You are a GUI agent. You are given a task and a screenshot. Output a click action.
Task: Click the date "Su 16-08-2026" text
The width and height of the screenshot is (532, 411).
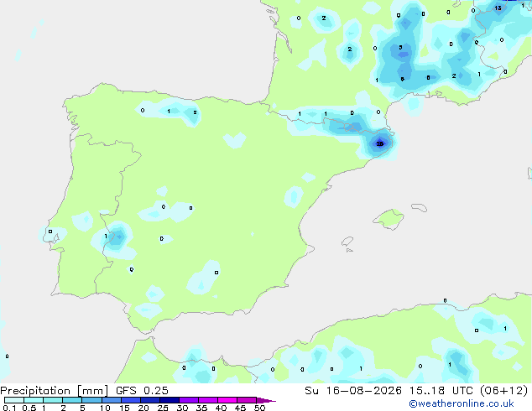click(x=353, y=391)
